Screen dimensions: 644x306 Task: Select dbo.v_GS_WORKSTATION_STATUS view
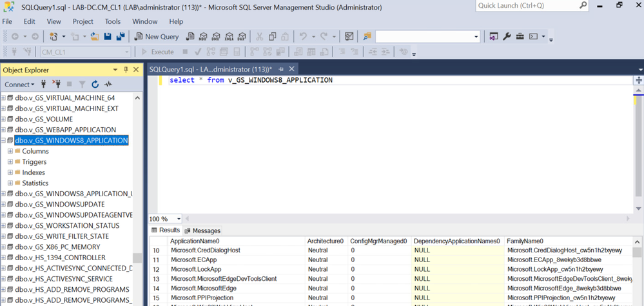(x=67, y=226)
